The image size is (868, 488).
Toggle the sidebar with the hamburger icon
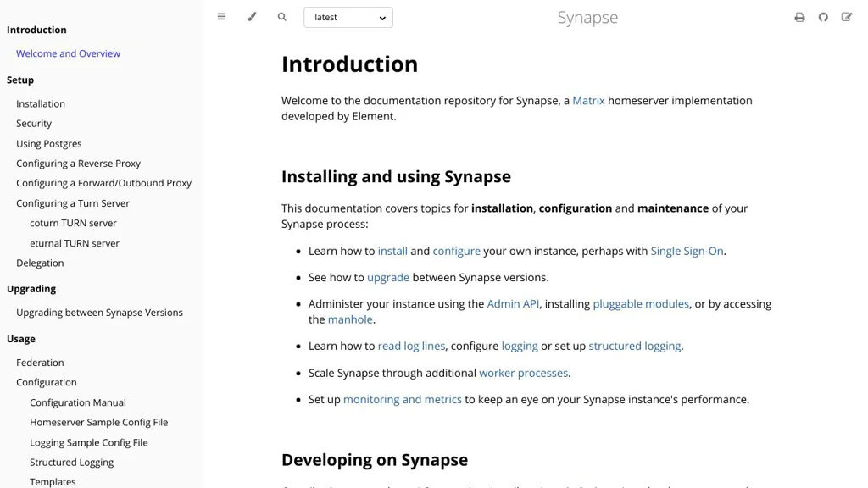pyautogui.click(x=221, y=17)
